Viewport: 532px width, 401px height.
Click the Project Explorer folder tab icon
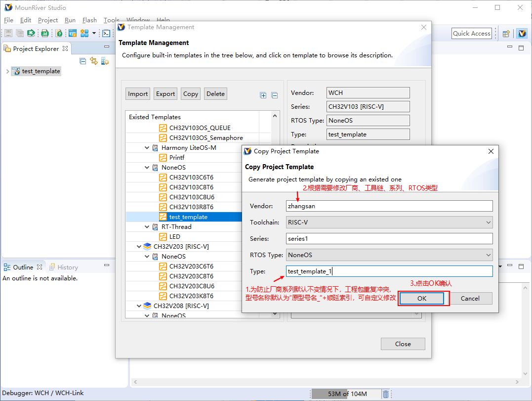[7, 48]
